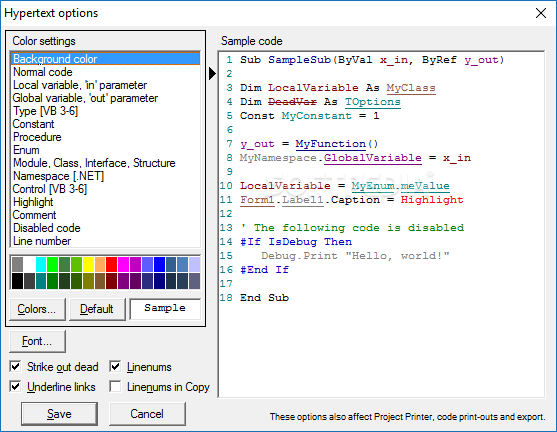
Task: Save the hypertext options
Action: (x=59, y=414)
